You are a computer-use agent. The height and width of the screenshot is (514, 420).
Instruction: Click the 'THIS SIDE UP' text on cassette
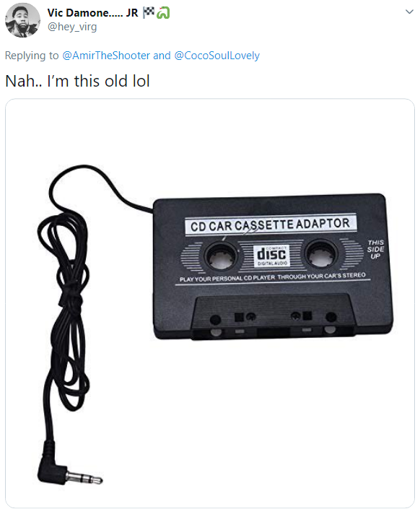coord(375,249)
